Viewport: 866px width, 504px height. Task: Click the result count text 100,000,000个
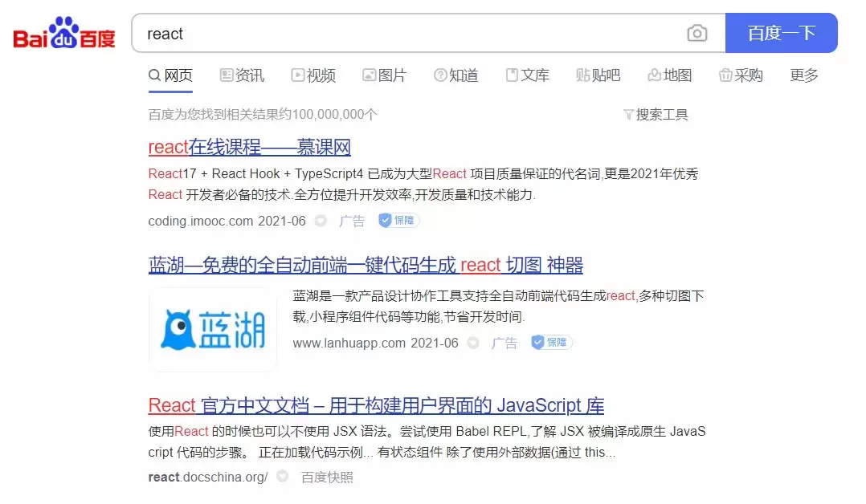point(335,114)
